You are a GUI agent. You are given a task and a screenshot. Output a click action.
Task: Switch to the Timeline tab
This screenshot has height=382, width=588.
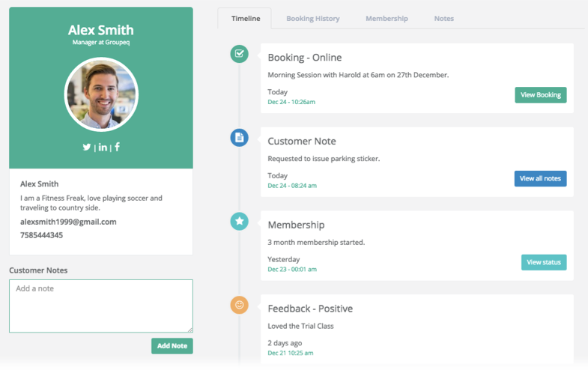click(246, 19)
